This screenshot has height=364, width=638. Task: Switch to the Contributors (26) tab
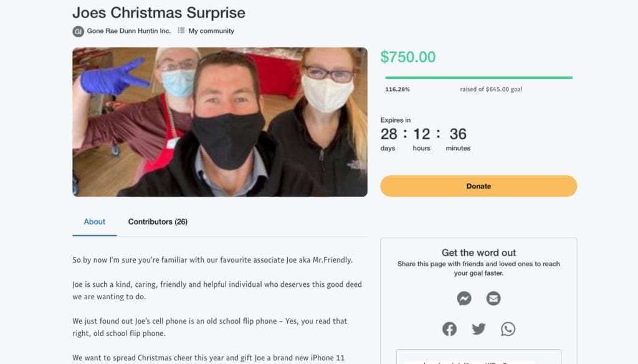pos(158,222)
